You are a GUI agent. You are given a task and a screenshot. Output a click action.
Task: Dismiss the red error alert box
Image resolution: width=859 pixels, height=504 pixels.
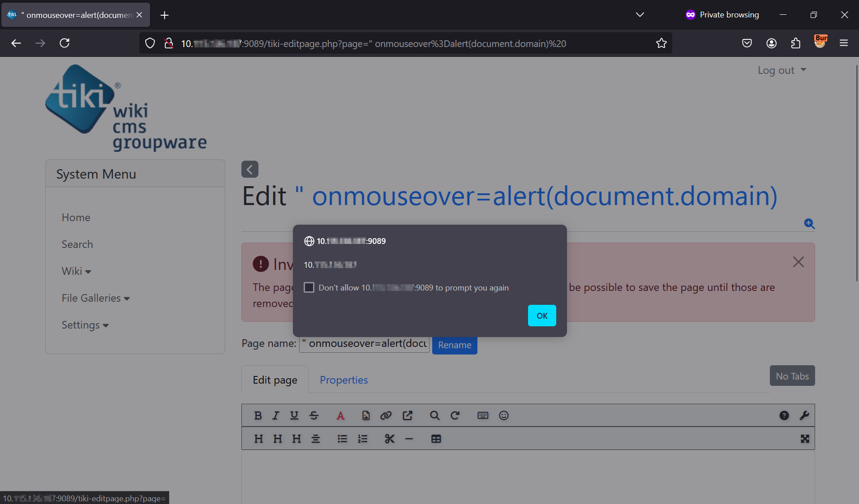click(x=798, y=262)
